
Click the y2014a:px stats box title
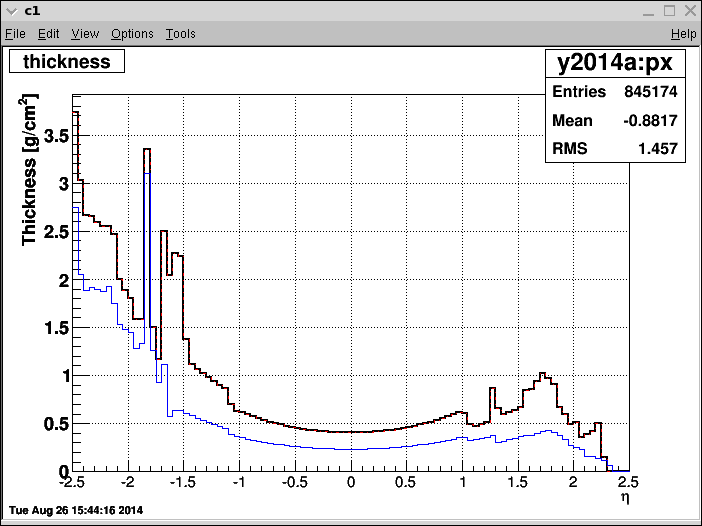[615, 63]
